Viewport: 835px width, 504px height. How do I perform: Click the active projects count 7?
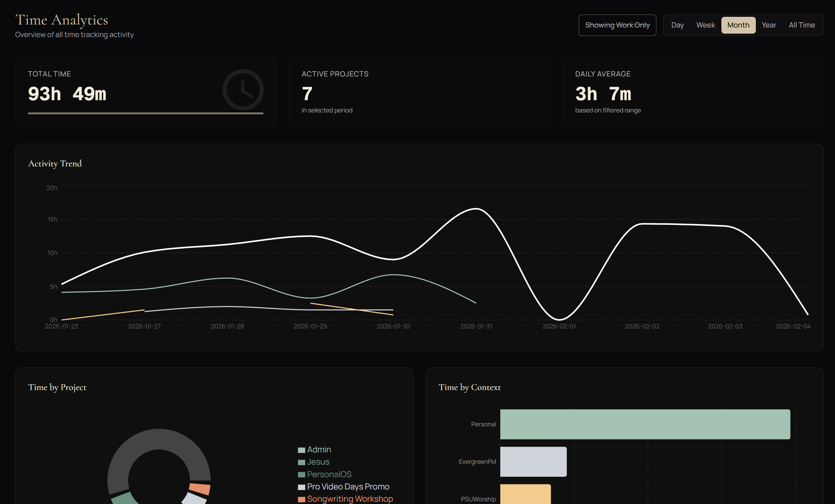[x=307, y=94]
